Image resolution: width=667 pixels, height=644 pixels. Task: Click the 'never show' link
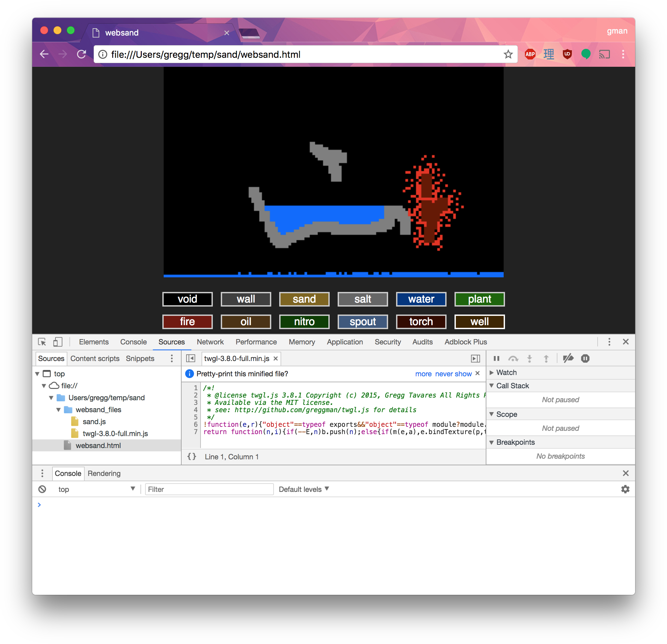(x=453, y=374)
